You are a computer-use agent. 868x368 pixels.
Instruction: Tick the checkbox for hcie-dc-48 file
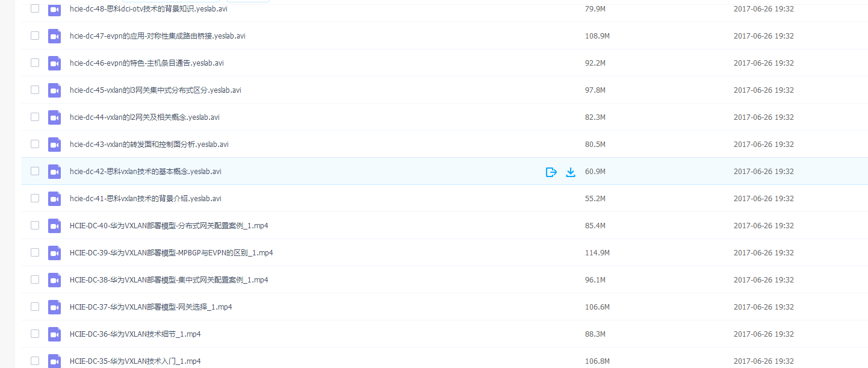[35, 8]
